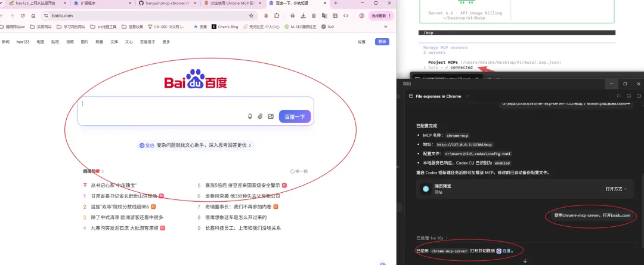Click the 地图 link on Baidu

(x=41, y=42)
